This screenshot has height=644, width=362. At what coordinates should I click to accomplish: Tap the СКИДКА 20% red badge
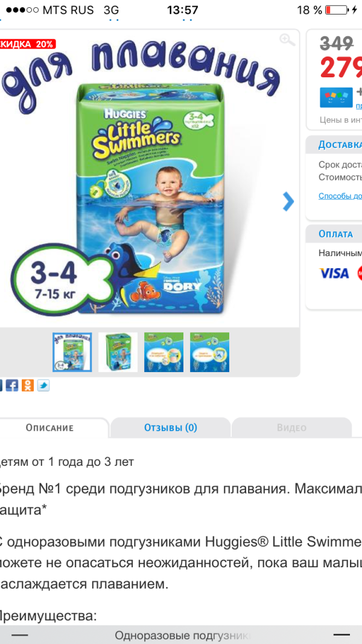(27, 44)
